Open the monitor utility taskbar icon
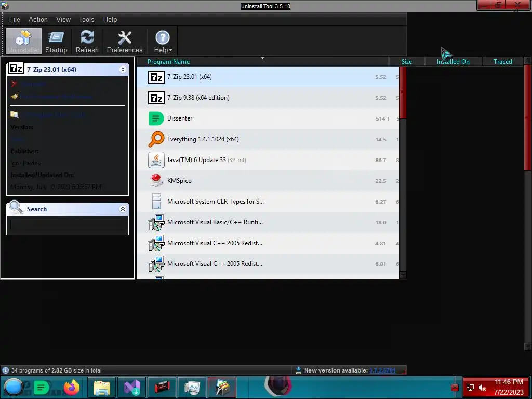This screenshot has height=399, width=532. point(192,387)
